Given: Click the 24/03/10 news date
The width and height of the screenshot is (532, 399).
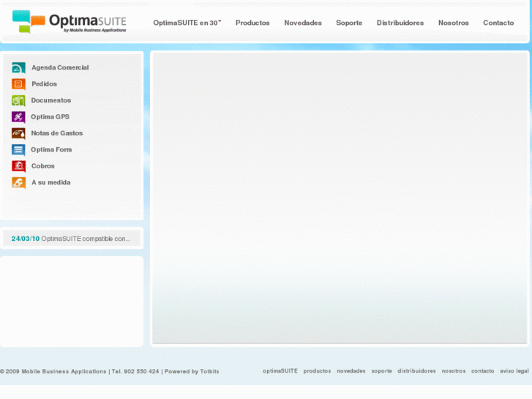Looking at the screenshot, I should click(26, 239).
